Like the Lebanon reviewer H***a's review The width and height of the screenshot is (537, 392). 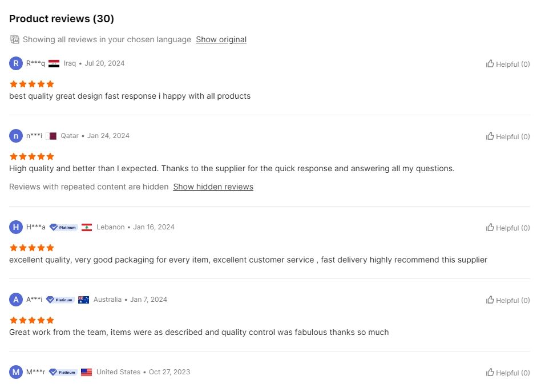[x=507, y=228]
